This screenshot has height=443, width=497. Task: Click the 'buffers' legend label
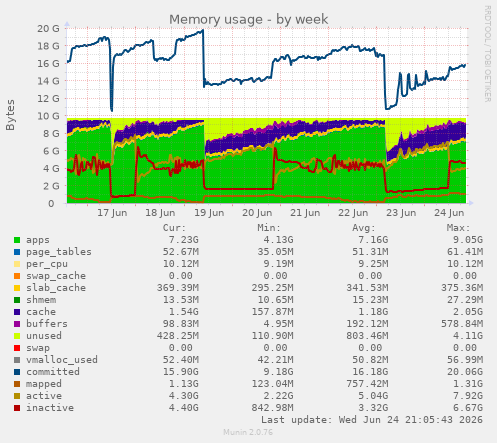pyautogui.click(x=47, y=324)
